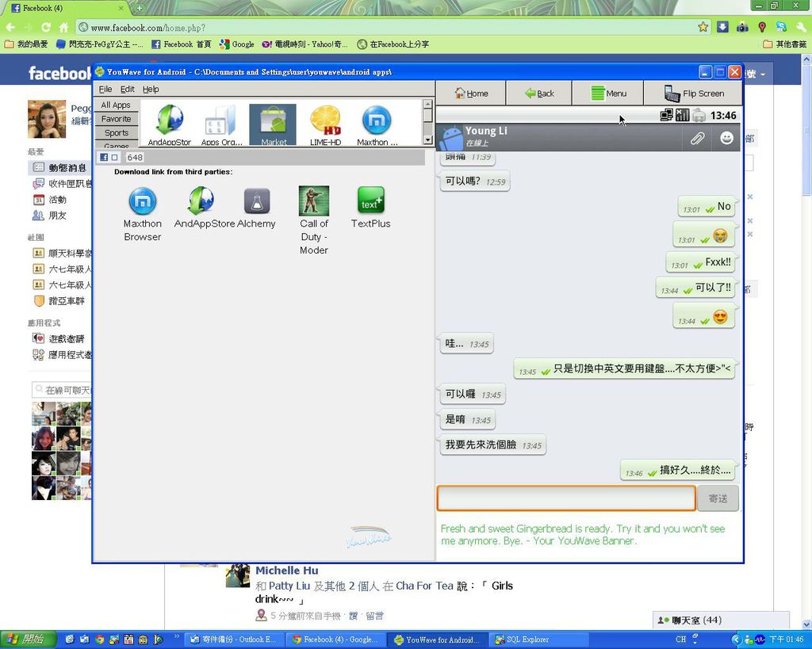Viewport: 812px width, 649px height.
Task: Open Facebook 聊天室 (44) chat bar
Action: [721, 620]
